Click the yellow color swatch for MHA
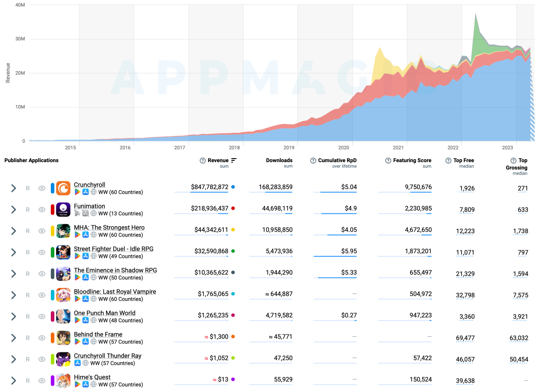540x392 pixels. point(53,231)
